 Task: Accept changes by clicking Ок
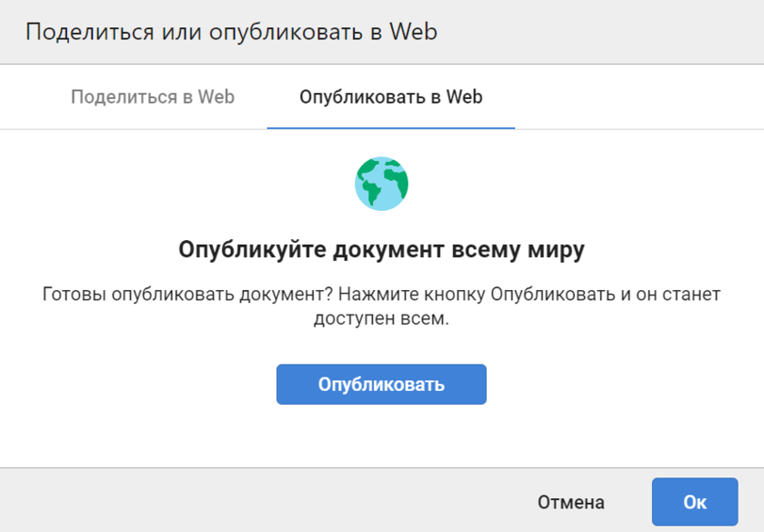(694, 502)
